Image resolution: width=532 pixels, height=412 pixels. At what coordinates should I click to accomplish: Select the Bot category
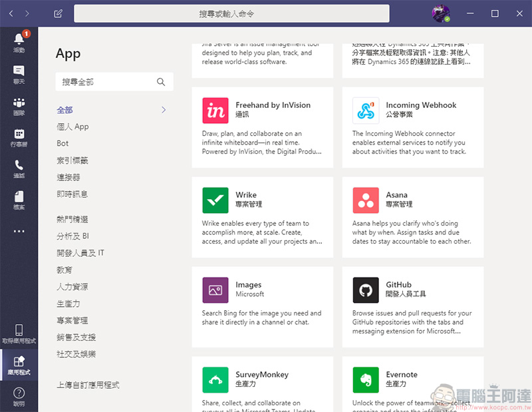click(63, 143)
